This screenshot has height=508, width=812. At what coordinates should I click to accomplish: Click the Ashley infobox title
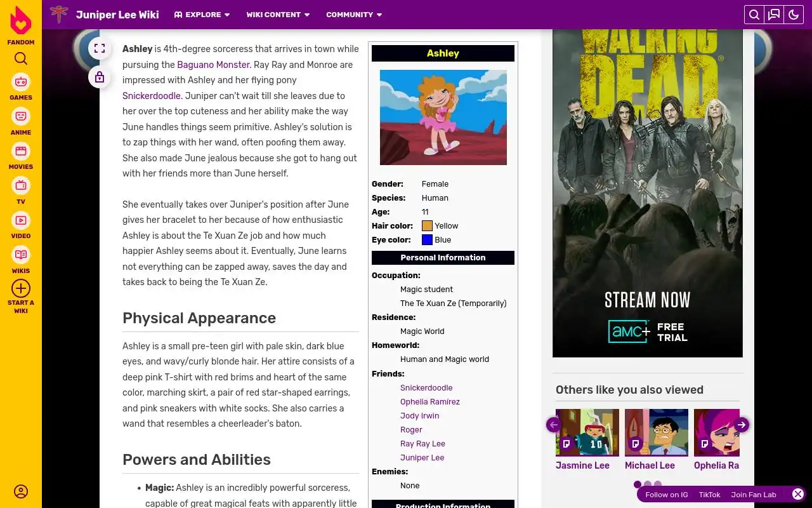(443, 53)
